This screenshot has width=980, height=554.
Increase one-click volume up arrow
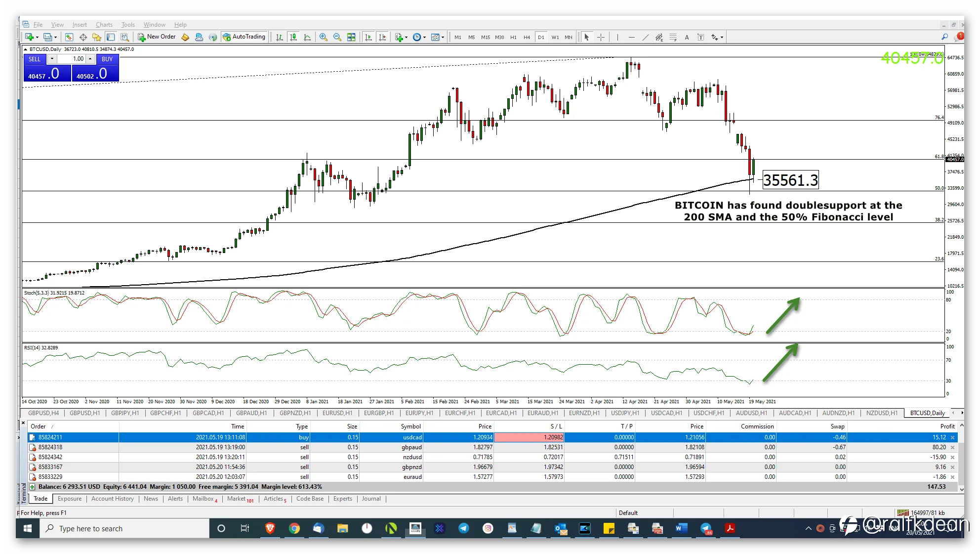coord(90,59)
